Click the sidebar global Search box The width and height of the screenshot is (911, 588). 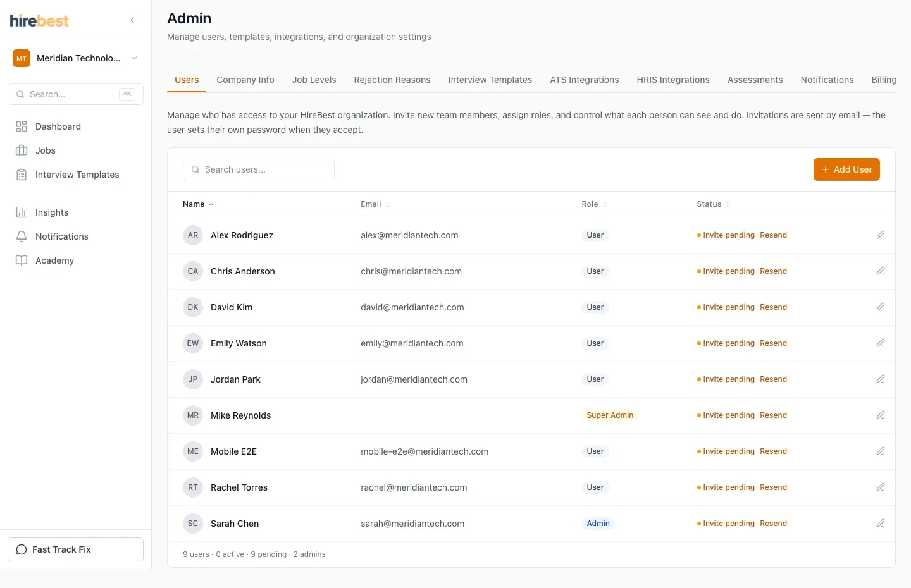click(x=75, y=94)
